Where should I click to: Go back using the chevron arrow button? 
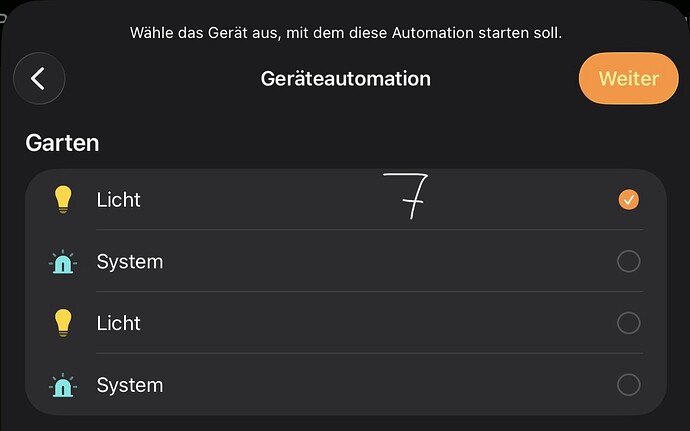(39, 79)
